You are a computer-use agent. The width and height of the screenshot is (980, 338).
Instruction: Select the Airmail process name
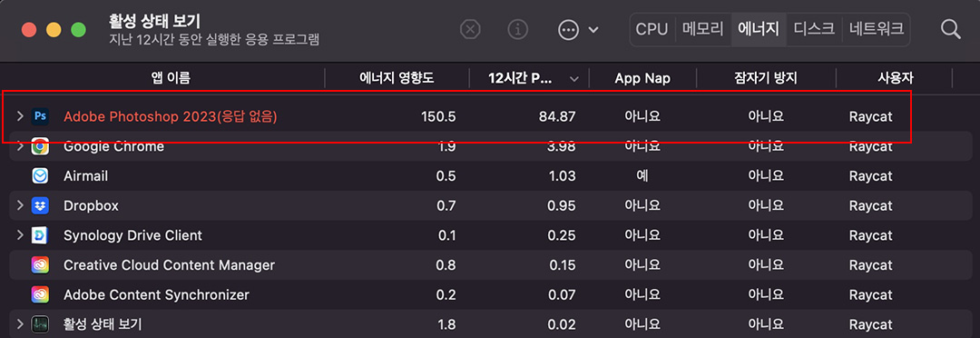[x=85, y=176]
